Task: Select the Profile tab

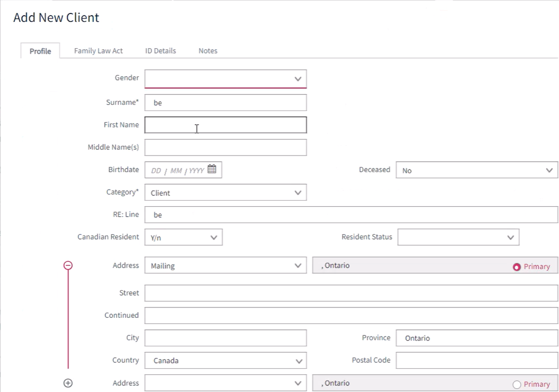Action: click(x=40, y=51)
